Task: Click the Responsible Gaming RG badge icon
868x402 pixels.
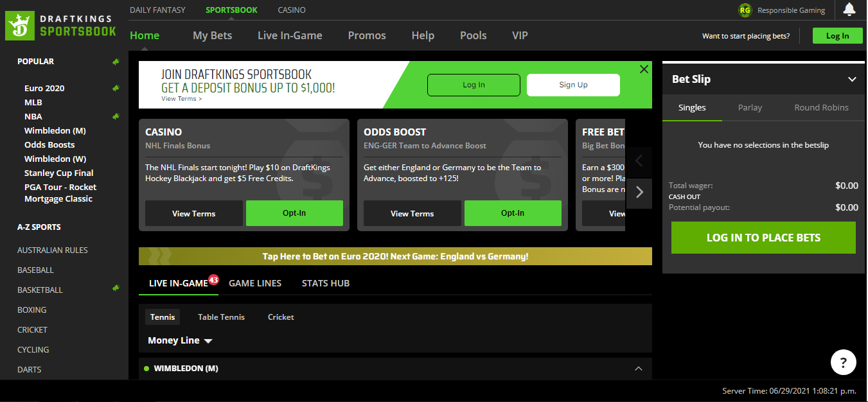Action: point(745,10)
